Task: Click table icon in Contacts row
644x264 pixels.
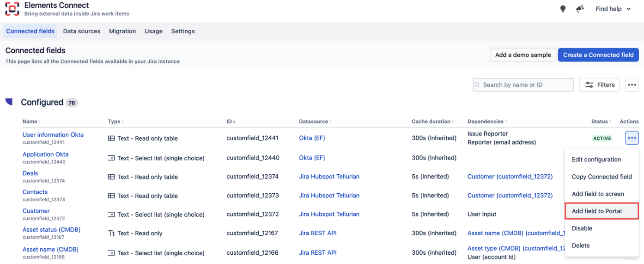Action: (x=111, y=196)
